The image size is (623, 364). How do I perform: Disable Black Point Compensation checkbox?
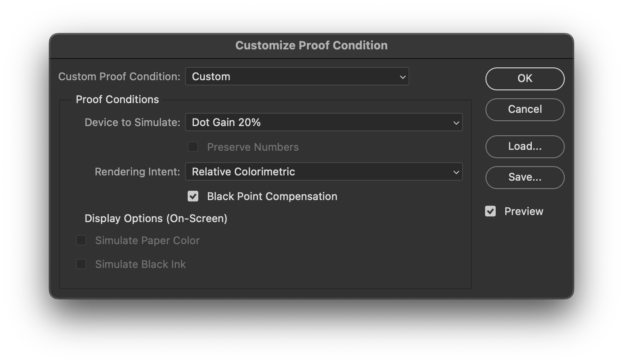coord(193,196)
